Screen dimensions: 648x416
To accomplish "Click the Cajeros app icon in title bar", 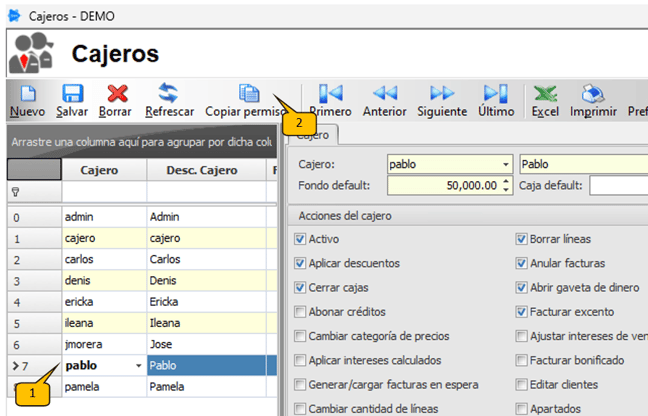I will (x=14, y=16).
